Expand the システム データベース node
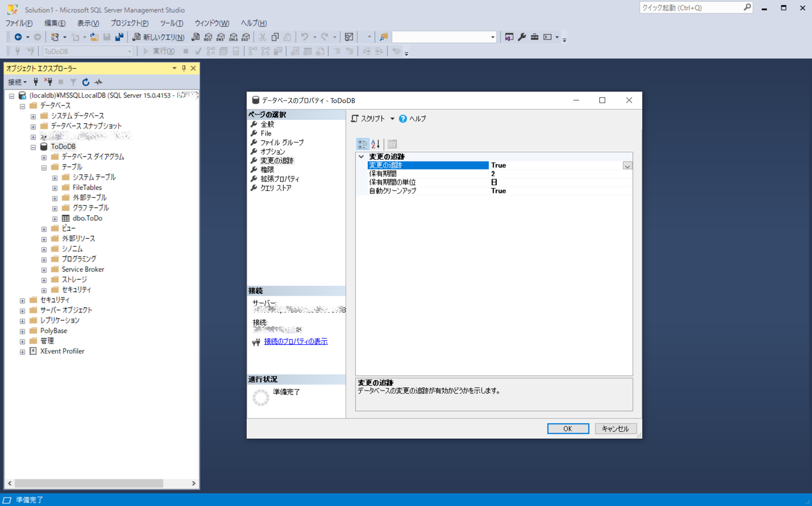 coord(33,116)
